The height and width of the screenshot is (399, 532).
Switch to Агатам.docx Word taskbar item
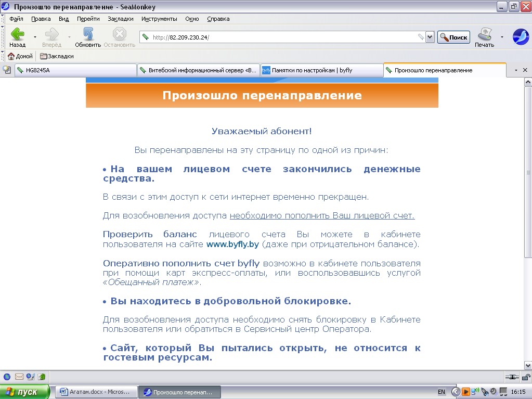(96, 392)
